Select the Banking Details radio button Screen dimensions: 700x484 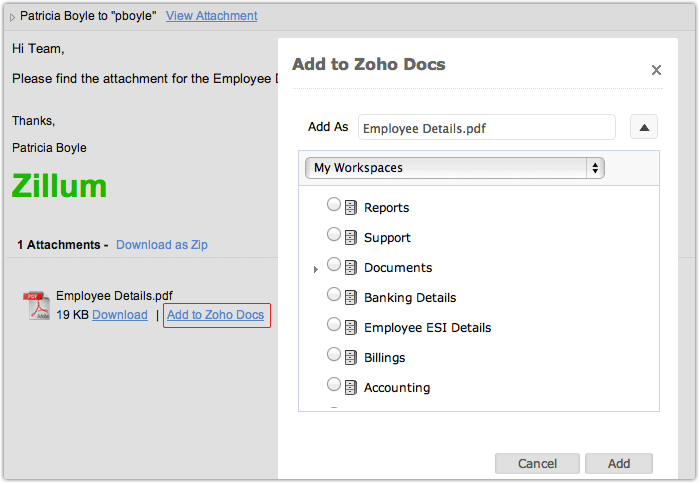pos(334,295)
